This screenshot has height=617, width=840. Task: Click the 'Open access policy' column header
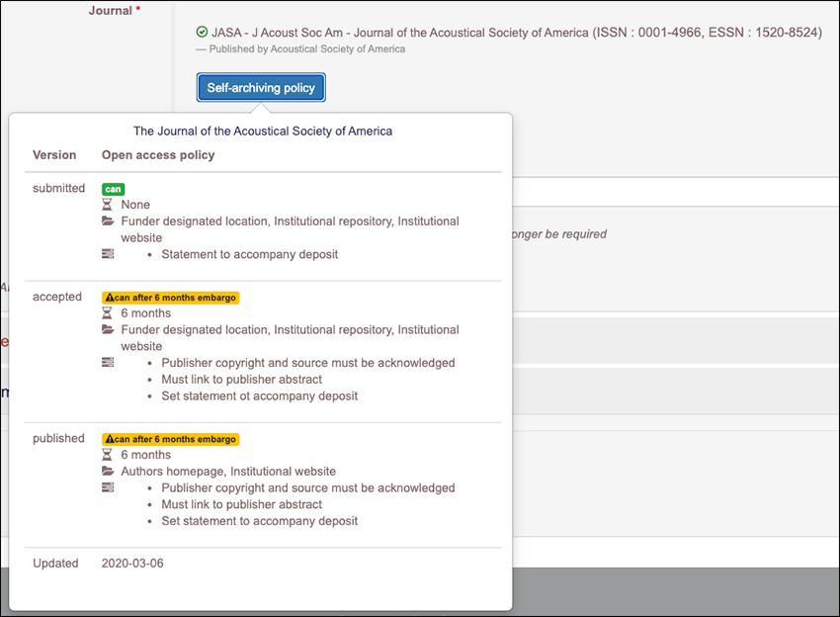pyautogui.click(x=158, y=155)
